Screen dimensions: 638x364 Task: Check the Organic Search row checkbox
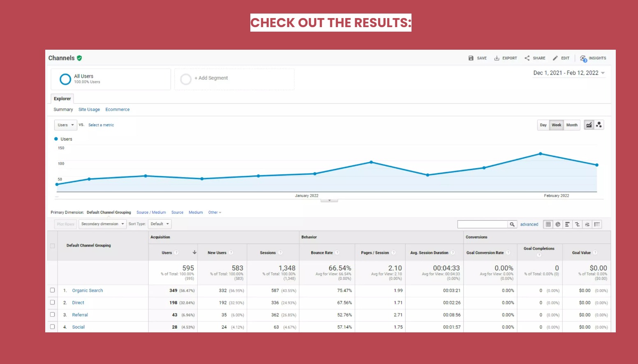[52, 290]
